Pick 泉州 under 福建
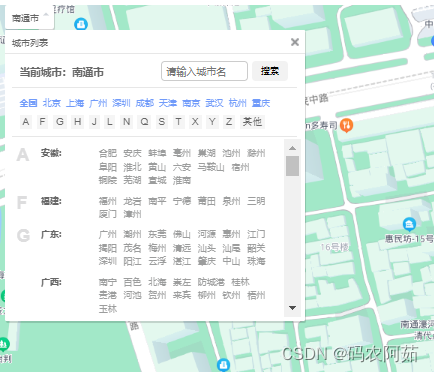 pos(231,201)
